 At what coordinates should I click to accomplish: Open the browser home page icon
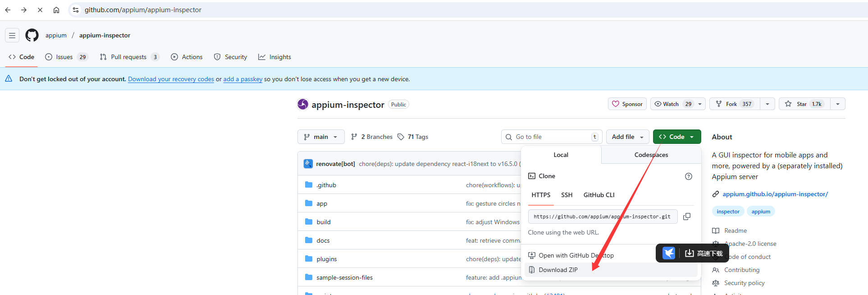point(56,10)
